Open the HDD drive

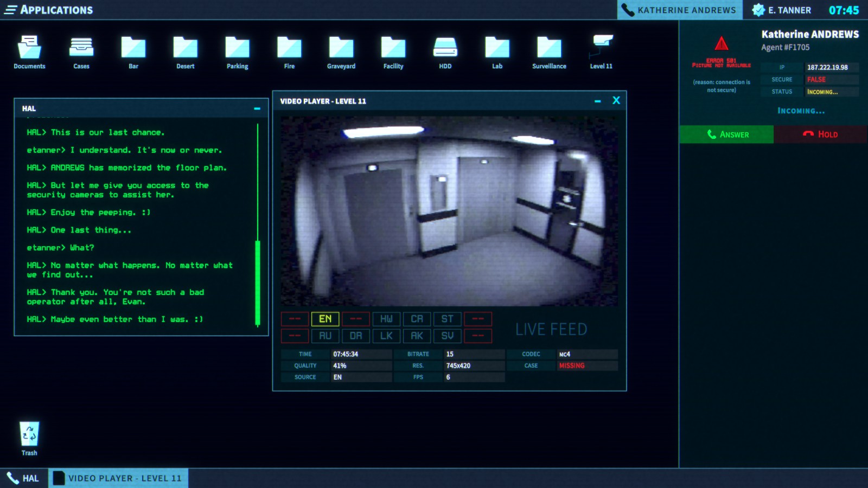[444, 49]
